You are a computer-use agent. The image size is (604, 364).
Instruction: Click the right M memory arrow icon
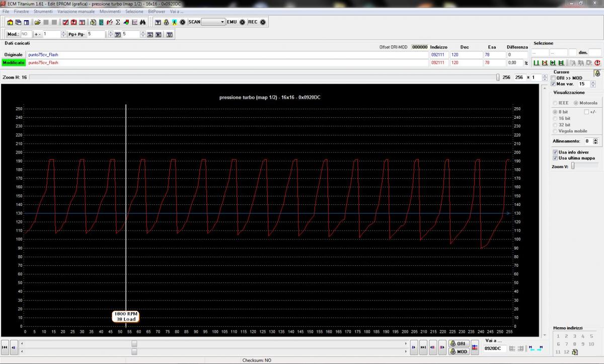pos(540,348)
